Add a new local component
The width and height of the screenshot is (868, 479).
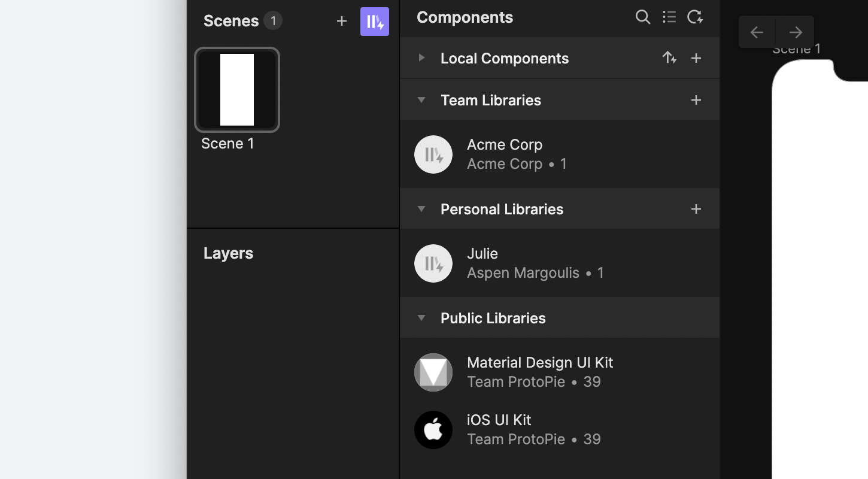696,58
